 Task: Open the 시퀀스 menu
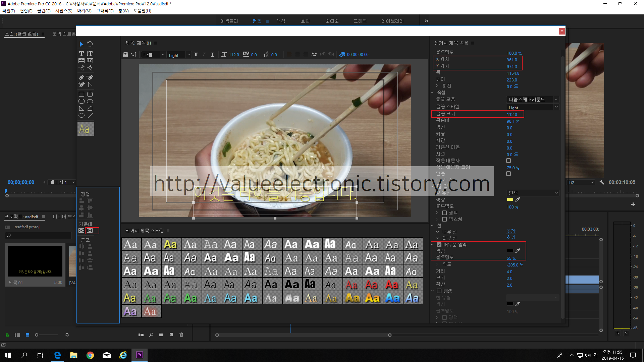[63, 11]
